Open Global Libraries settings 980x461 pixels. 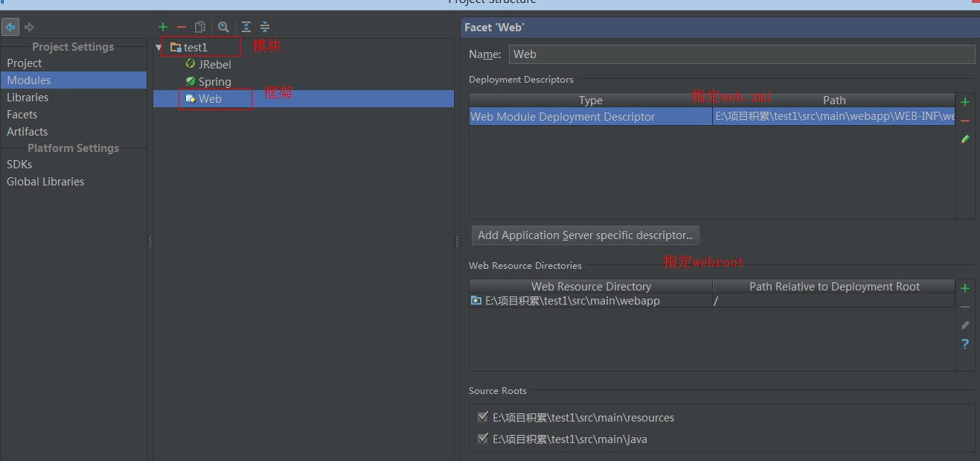[45, 182]
